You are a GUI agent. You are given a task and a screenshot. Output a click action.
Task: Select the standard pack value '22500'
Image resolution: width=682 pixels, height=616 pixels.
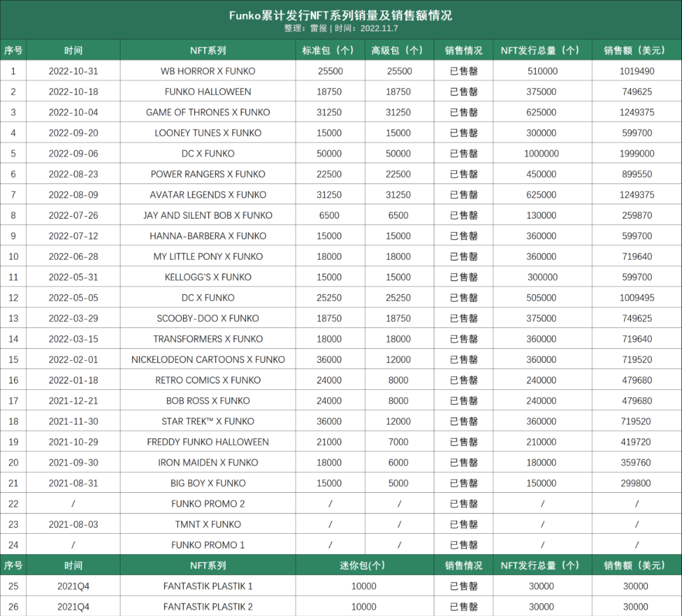tap(329, 174)
